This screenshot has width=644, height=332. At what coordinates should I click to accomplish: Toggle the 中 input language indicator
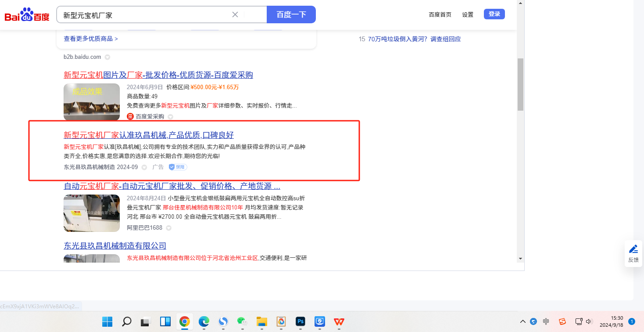(x=546, y=321)
